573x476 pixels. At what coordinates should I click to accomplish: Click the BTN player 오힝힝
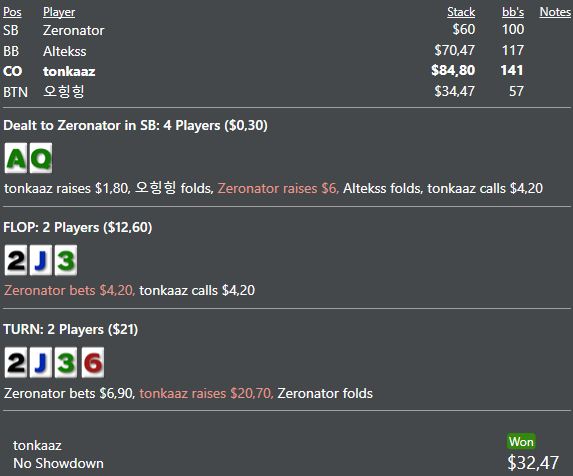click(64, 91)
